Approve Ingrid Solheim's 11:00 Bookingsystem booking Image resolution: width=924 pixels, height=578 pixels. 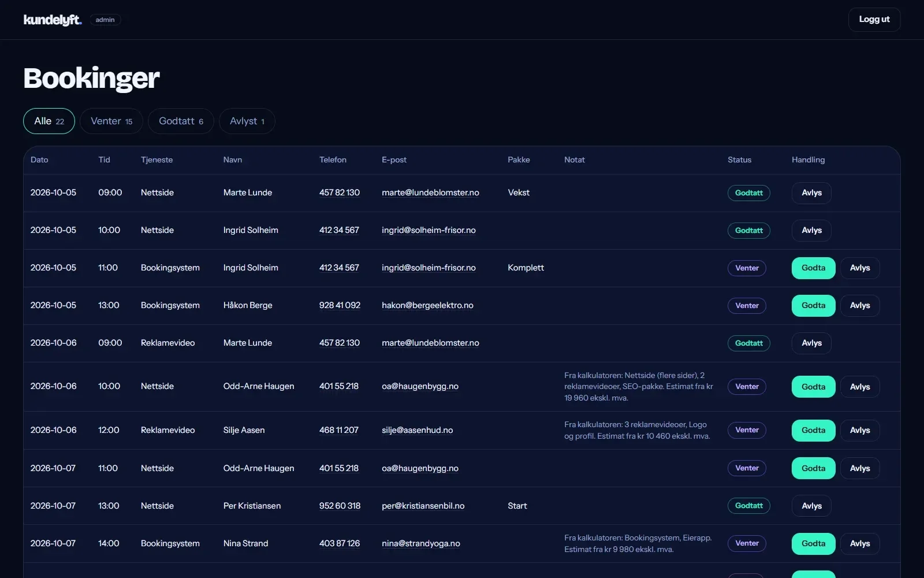pyautogui.click(x=813, y=268)
